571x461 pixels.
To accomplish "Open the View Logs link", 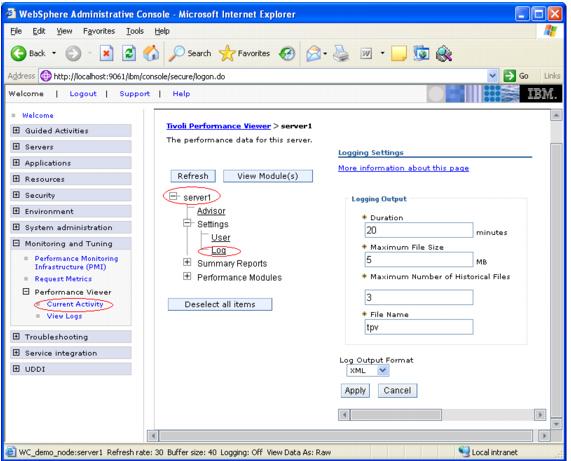I will [x=64, y=316].
